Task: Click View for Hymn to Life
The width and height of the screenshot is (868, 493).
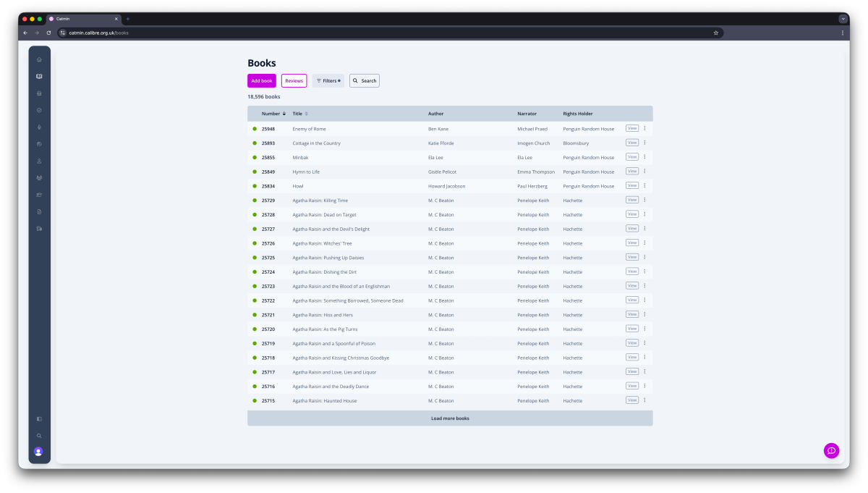Action: tap(632, 172)
